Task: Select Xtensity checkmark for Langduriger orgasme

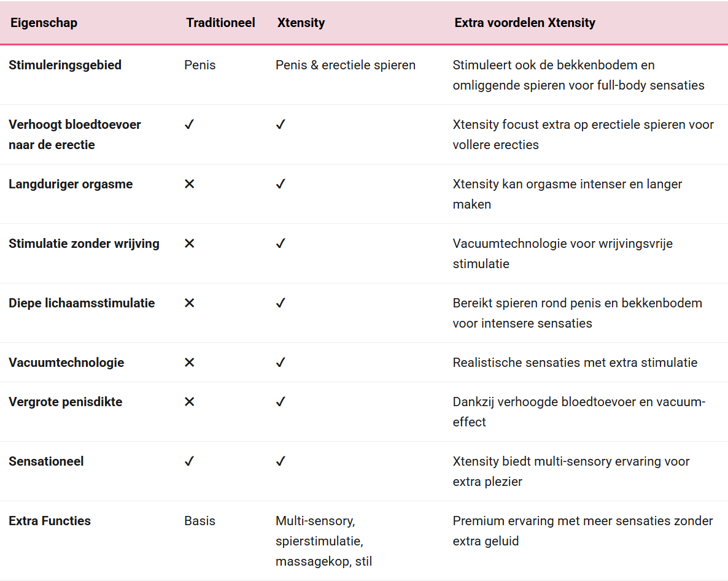Action: (281, 184)
